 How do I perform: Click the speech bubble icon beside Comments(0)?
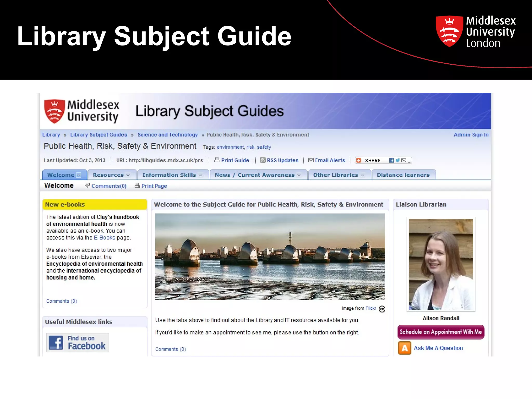point(87,185)
